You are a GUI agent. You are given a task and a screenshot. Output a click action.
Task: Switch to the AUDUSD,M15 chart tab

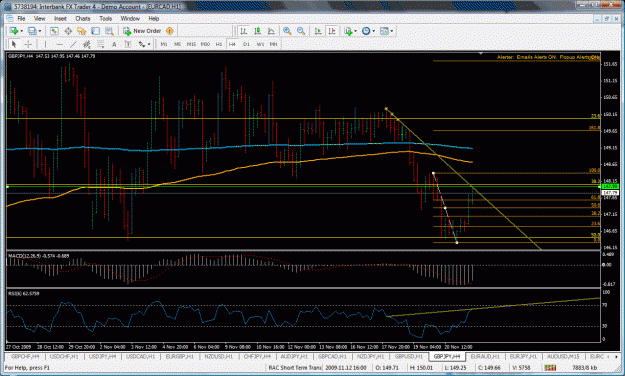[x=563, y=356]
